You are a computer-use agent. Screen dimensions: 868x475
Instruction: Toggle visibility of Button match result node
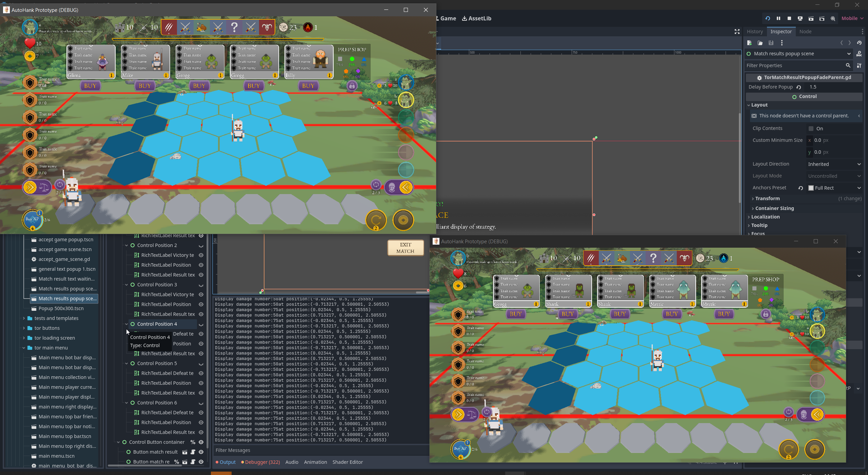[x=201, y=452]
